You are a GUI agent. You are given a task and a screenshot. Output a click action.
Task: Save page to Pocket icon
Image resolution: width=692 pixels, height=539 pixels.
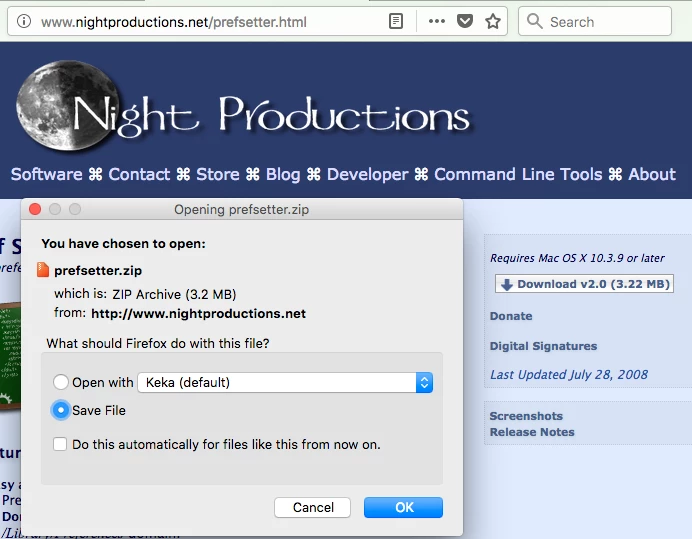[x=465, y=21]
